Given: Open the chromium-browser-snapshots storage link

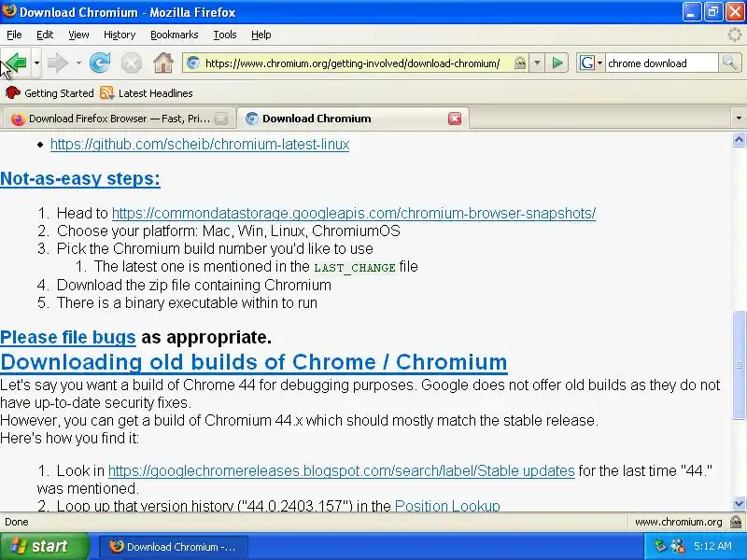Looking at the screenshot, I should pos(354,214).
